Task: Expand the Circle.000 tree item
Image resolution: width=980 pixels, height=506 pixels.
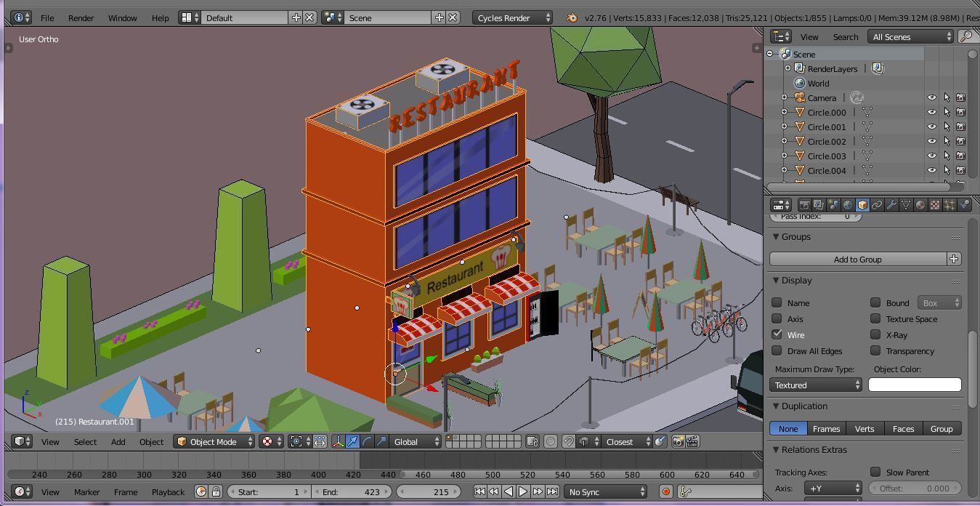Action: (x=784, y=112)
